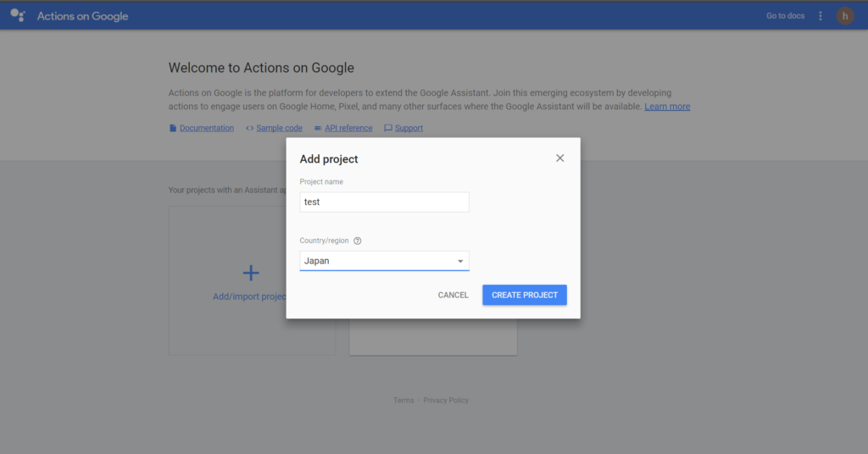The image size is (868, 454).
Task: Click the Sample code brackets icon
Action: [249, 129]
